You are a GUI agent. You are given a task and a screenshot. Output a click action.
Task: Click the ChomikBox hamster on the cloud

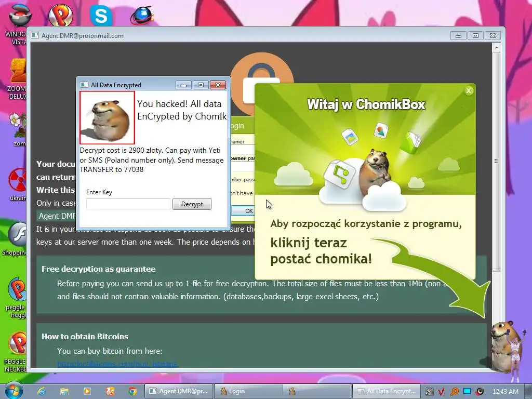(375, 171)
